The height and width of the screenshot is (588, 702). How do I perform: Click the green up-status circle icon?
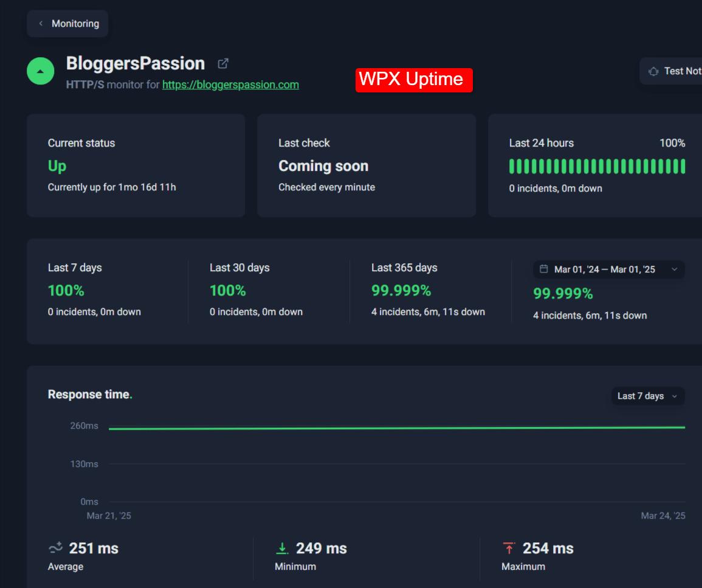(41, 71)
